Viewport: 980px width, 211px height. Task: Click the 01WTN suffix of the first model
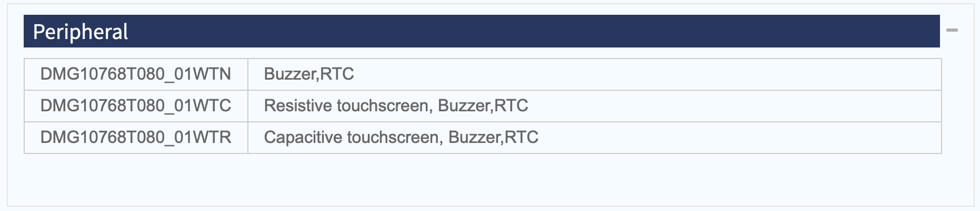[x=203, y=74]
